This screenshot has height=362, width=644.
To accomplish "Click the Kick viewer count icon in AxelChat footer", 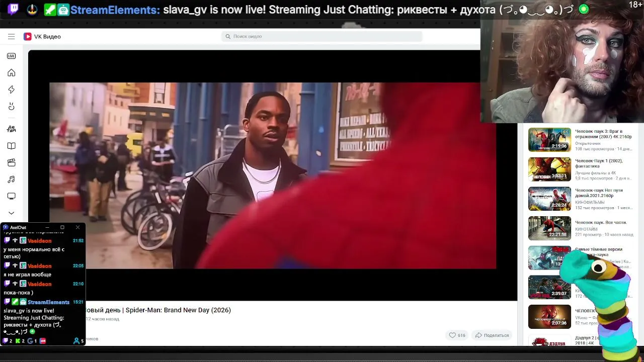I will (18, 341).
